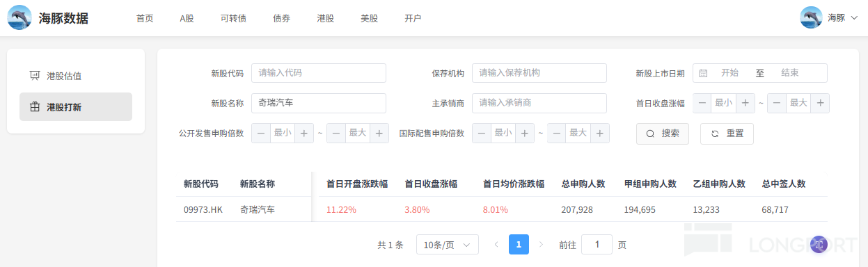This screenshot has height=267, width=868.
Task: Click the 重置 reset button
Action: [727, 133]
